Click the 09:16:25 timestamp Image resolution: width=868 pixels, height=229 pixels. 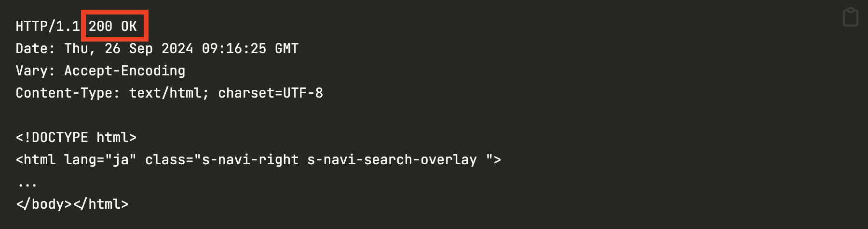(x=234, y=48)
